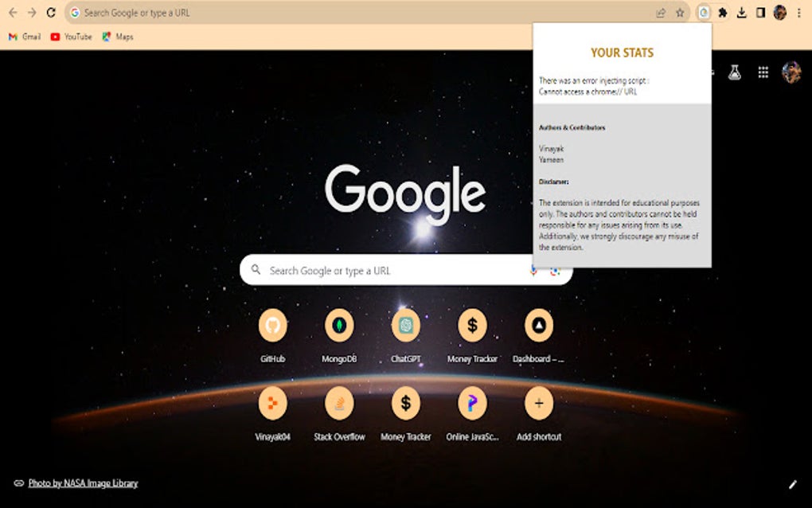This screenshot has height=508, width=812.
Task: Open the Online JavaSc... shortcut
Action: pos(472,414)
